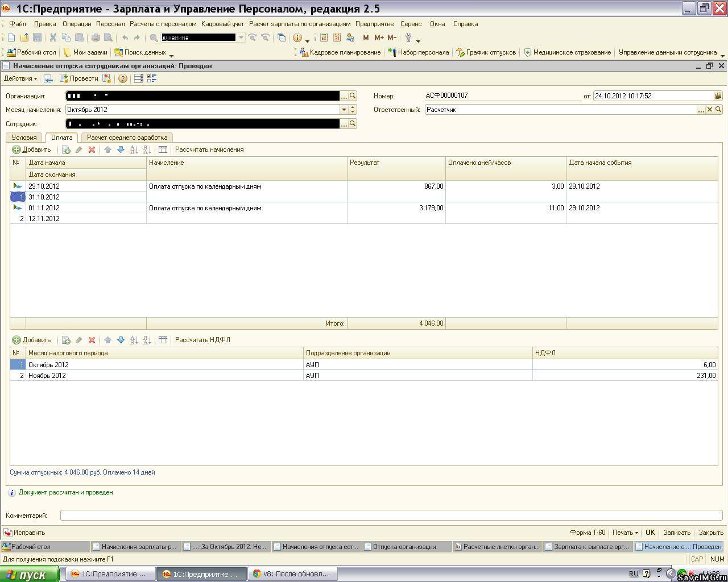Screen dimensions: 728x582
Task: Click the M- memory button
Action: point(392,38)
